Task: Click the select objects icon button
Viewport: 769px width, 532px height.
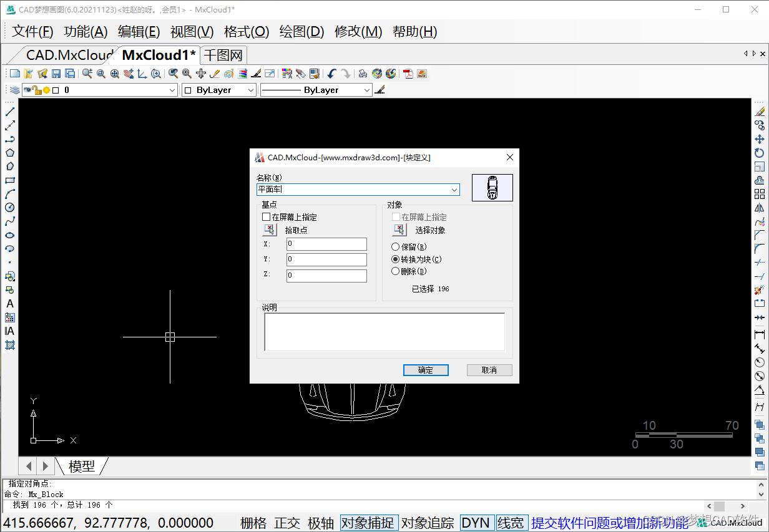Action: click(399, 230)
